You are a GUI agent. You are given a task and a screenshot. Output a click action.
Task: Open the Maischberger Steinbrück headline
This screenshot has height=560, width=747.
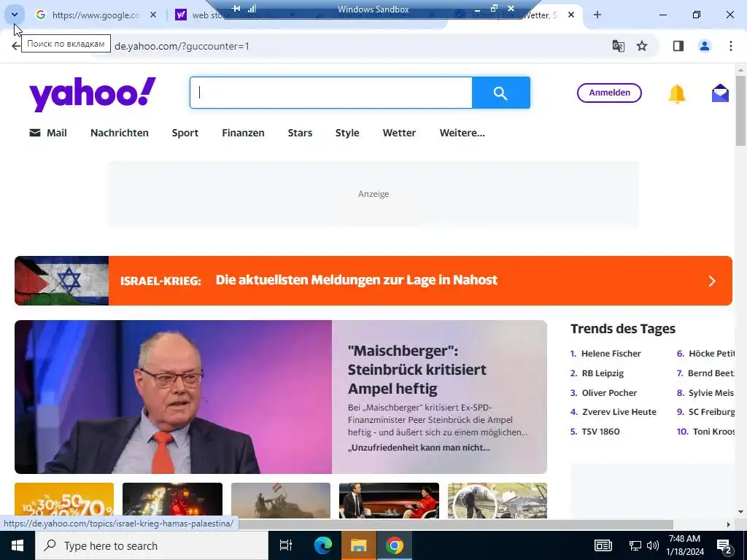click(417, 370)
